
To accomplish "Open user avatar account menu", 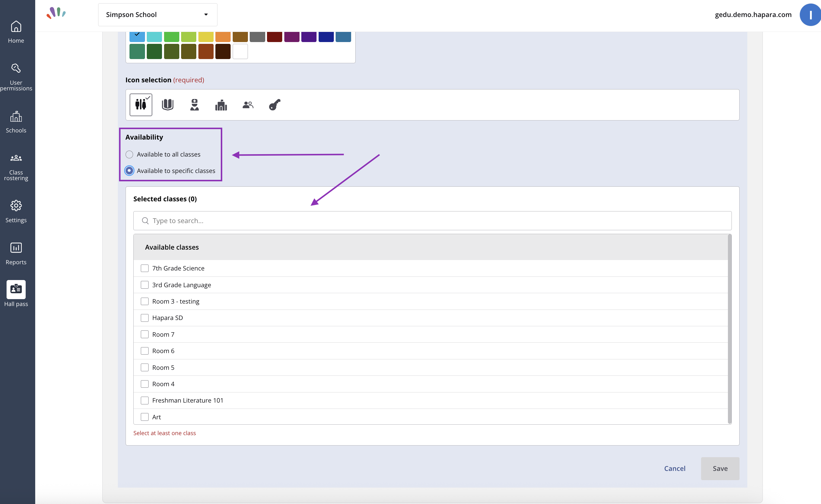I will click(810, 15).
